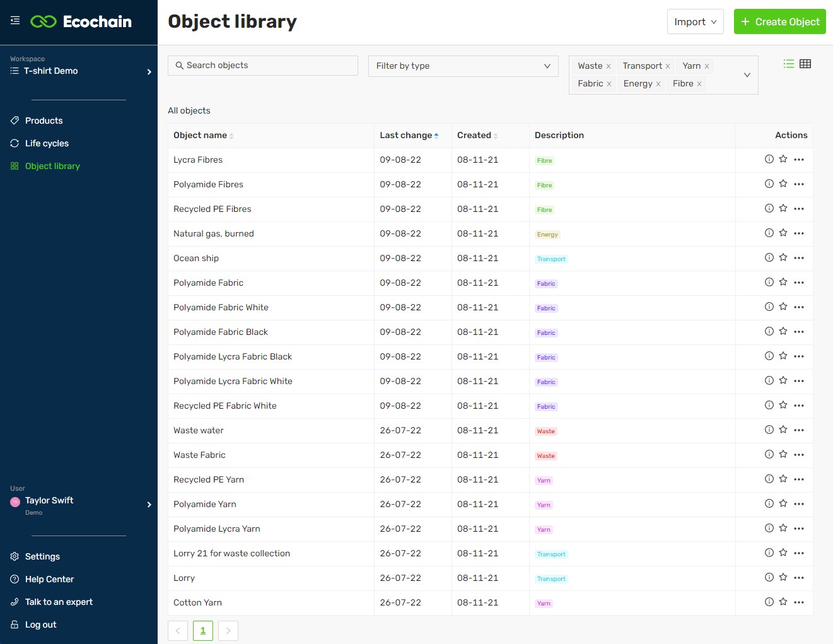Open the Filter by type dropdown

(x=463, y=66)
